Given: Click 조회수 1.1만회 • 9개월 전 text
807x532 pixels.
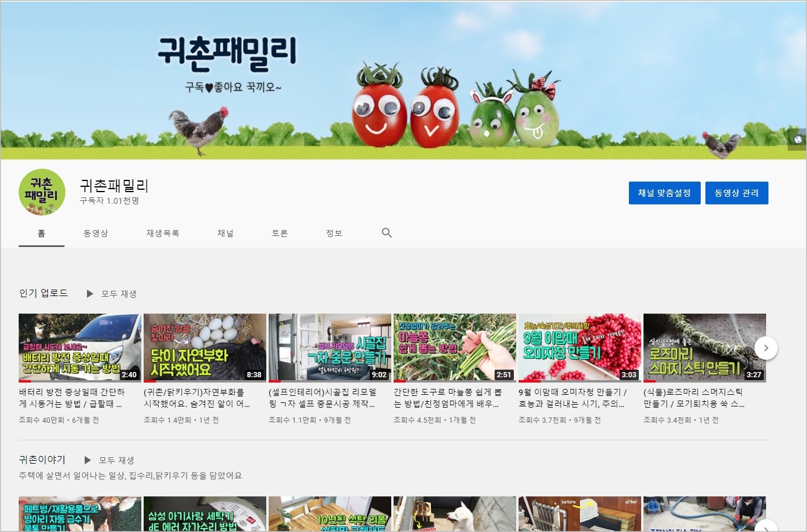Looking at the screenshot, I should pyautogui.click(x=309, y=420).
